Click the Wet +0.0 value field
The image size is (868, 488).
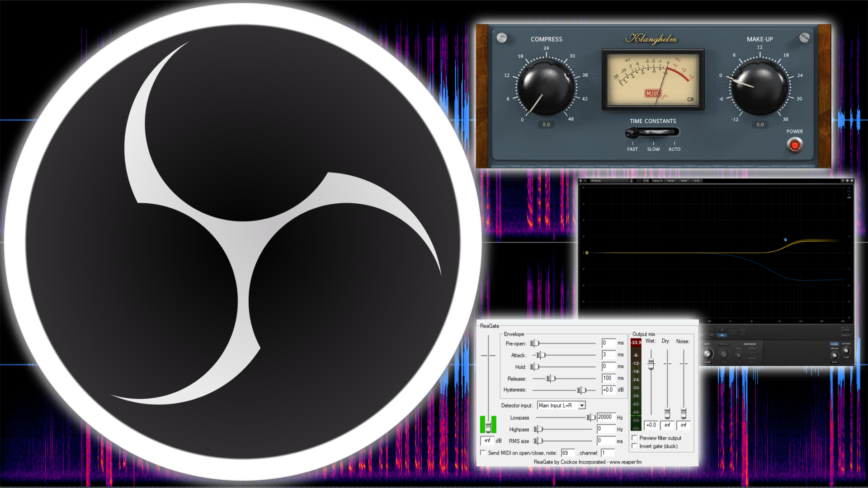pyautogui.click(x=651, y=425)
